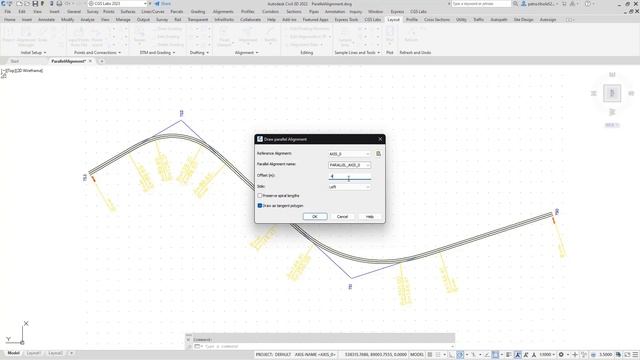Viewport: 640px width, 360px height.
Task: Add a new drawing tab
Action: (102, 61)
